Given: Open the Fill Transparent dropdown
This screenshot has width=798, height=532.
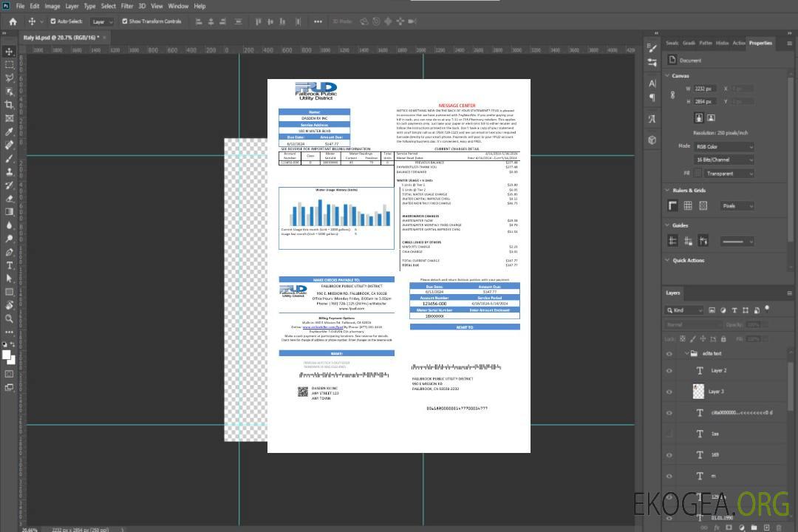Looking at the screenshot, I should (729, 174).
